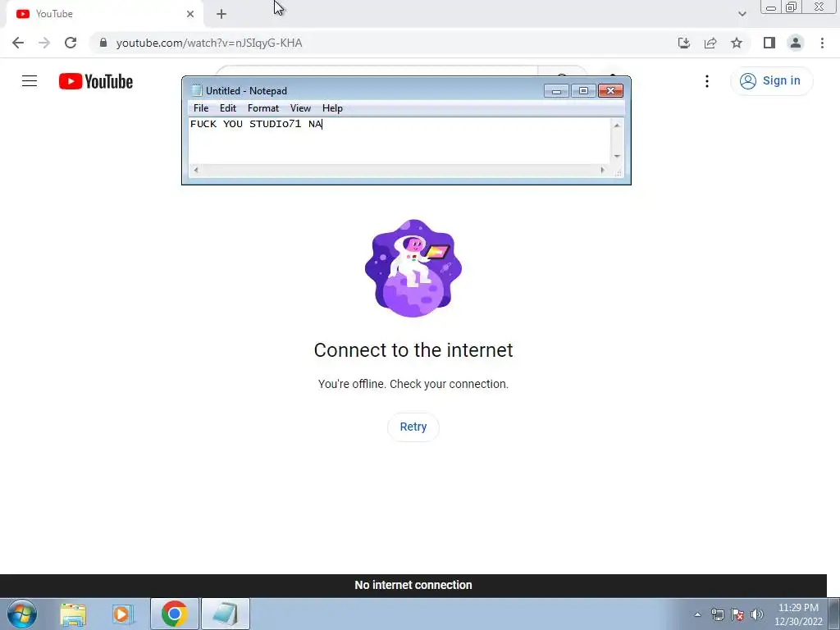This screenshot has width=840, height=630.
Task: Switch to Notepad in taskbar
Action: 226,614
